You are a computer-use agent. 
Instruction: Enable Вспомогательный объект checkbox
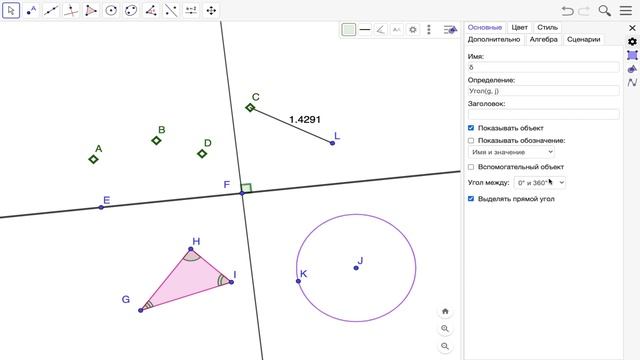[471, 167]
